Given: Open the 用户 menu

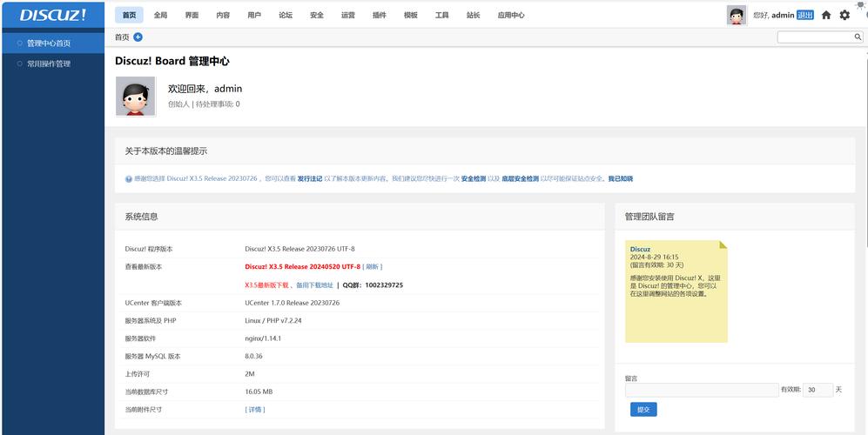Looking at the screenshot, I should click(254, 15).
